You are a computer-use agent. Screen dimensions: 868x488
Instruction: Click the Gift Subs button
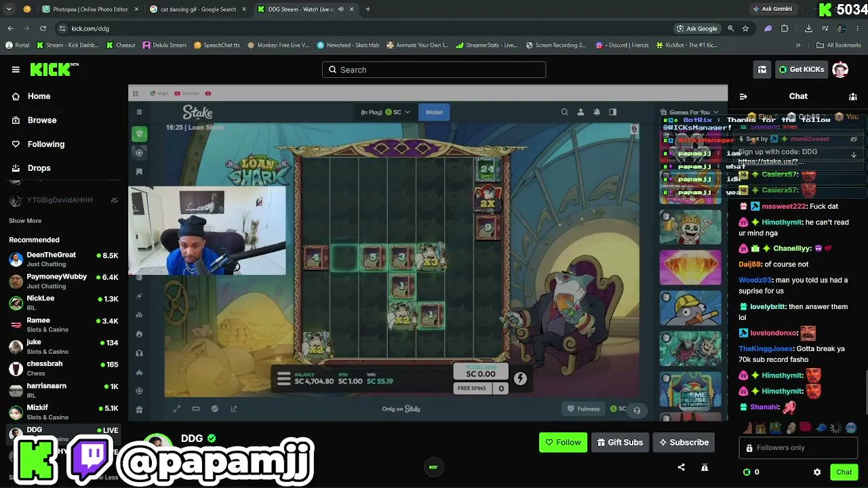click(620, 443)
